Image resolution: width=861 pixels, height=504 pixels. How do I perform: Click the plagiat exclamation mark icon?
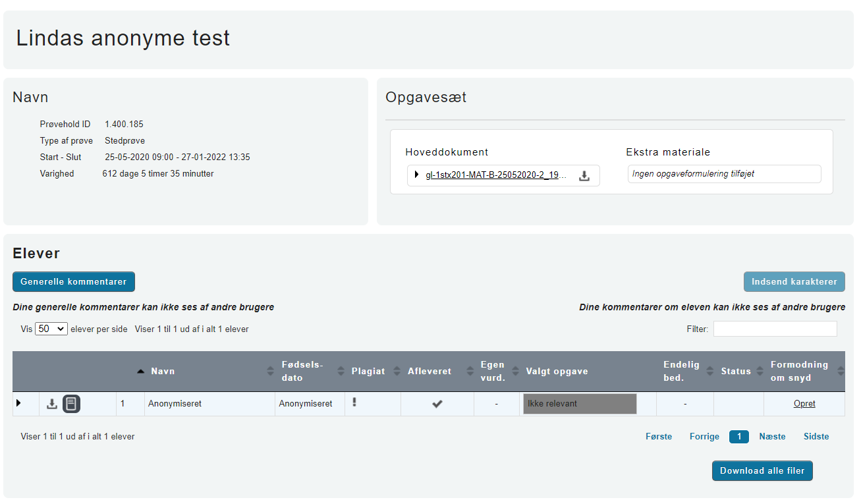coord(354,402)
